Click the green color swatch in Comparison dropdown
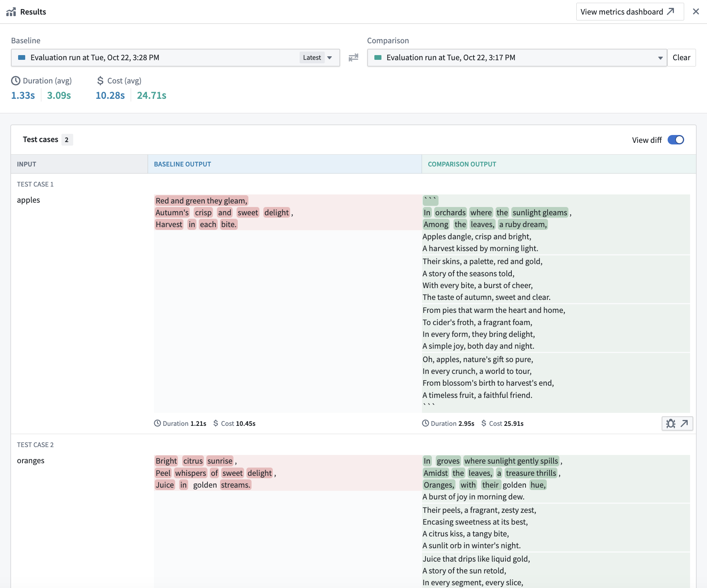707x588 pixels. 378,57
